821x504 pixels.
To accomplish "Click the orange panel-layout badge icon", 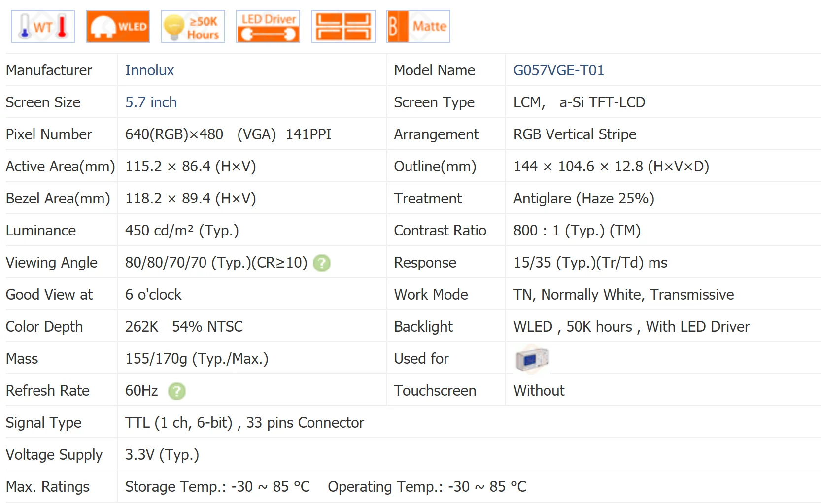I will click(343, 27).
